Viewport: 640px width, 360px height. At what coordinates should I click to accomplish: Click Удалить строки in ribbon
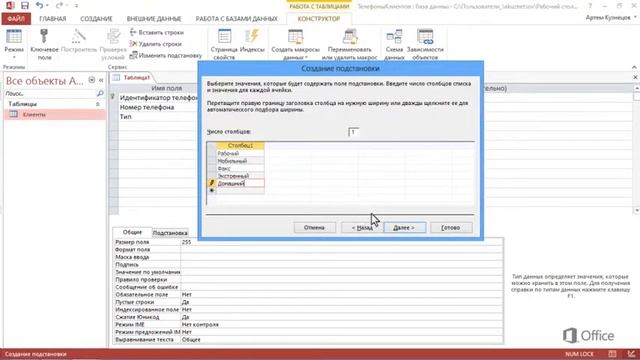(156, 44)
